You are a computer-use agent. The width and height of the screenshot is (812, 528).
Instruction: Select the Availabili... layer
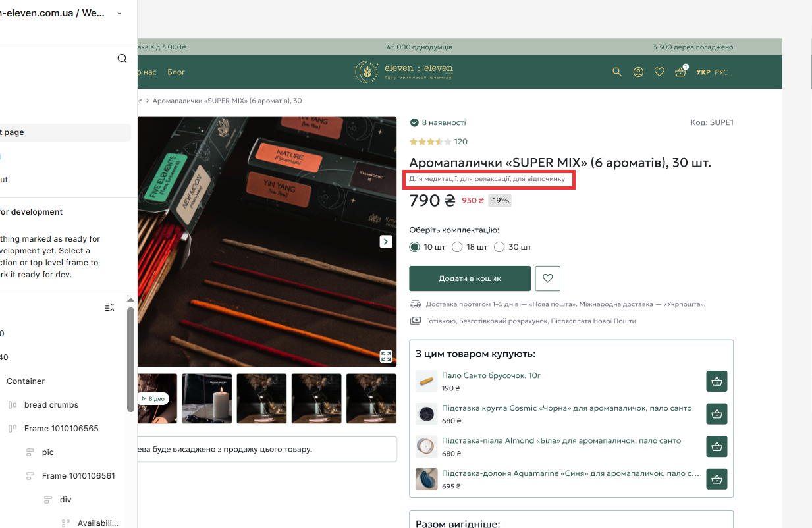click(x=98, y=523)
